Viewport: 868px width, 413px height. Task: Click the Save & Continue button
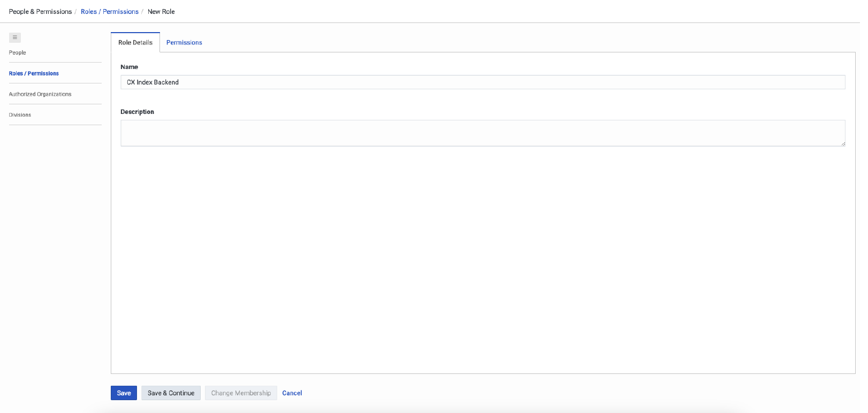(x=171, y=393)
